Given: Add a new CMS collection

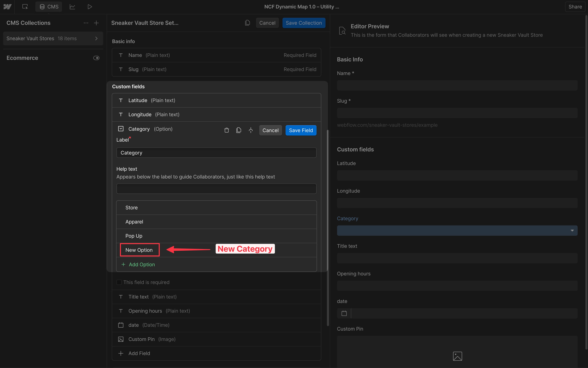Looking at the screenshot, I should [x=96, y=23].
